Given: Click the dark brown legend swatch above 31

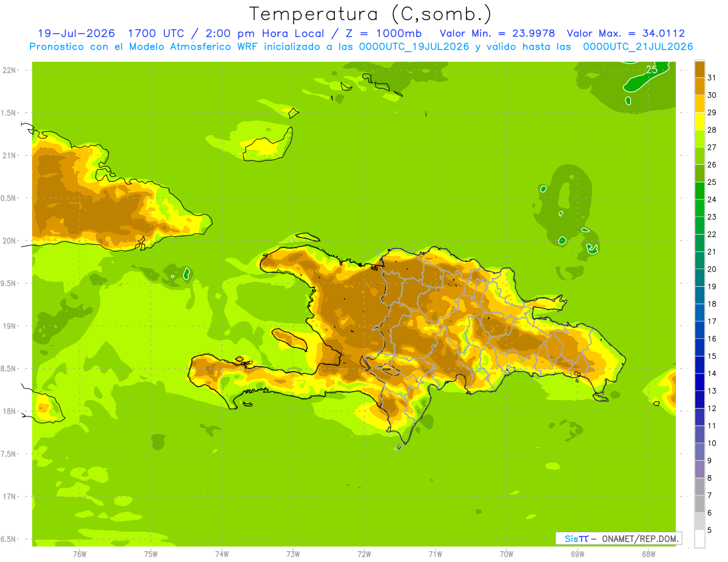Looking at the screenshot, I should (700, 69).
